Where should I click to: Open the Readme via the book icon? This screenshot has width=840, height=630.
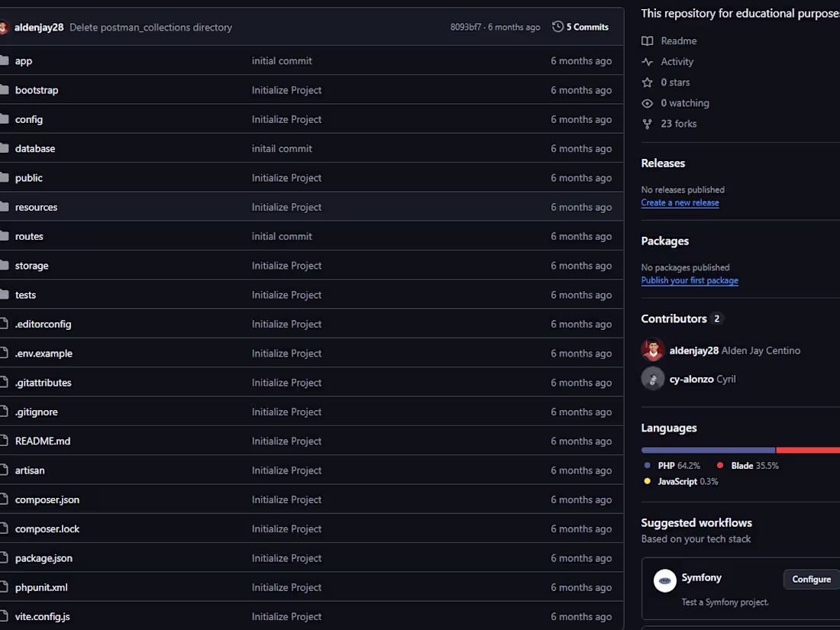coord(648,40)
